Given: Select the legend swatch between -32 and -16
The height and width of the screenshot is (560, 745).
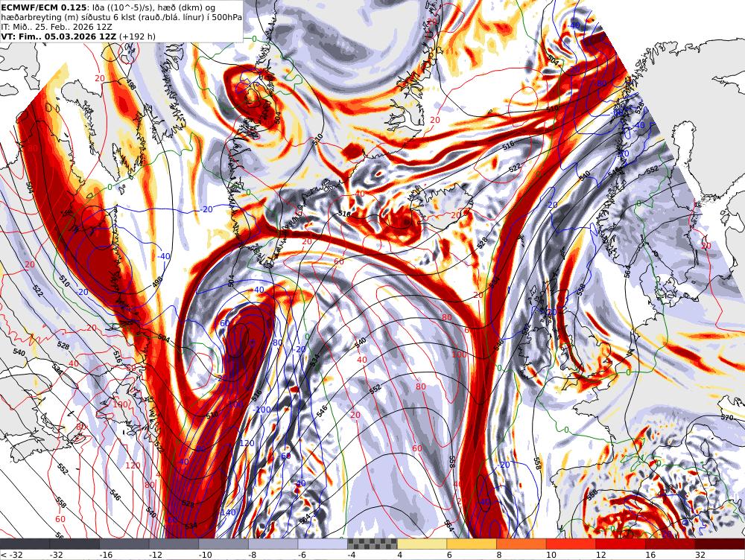Looking at the screenshot, I should 74,544.
